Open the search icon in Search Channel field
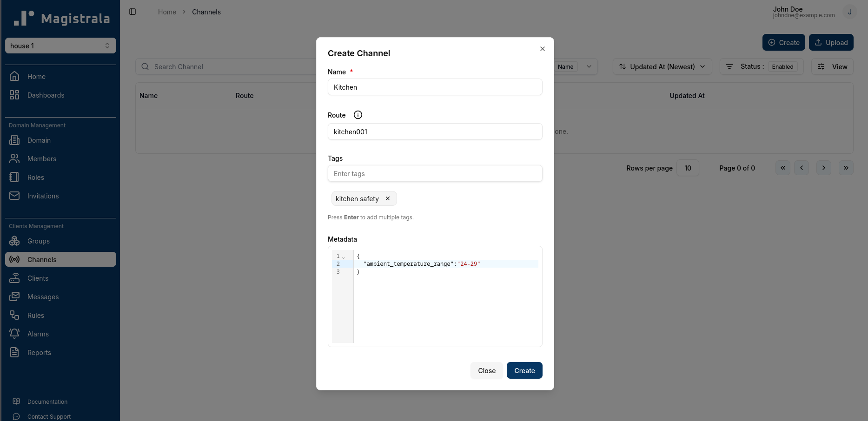The width and height of the screenshot is (868, 421). click(x=145, y=66)
